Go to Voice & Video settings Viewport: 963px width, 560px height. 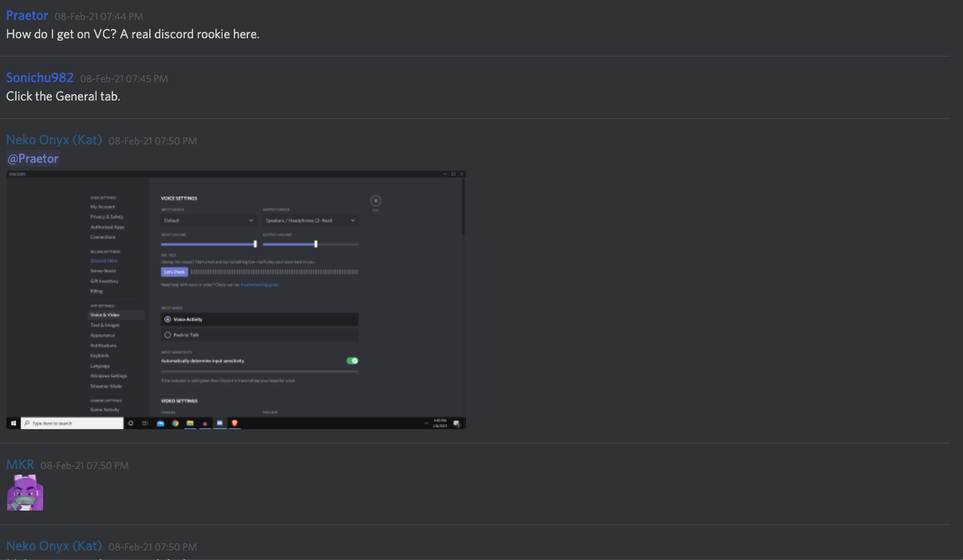tap(105, 315)
